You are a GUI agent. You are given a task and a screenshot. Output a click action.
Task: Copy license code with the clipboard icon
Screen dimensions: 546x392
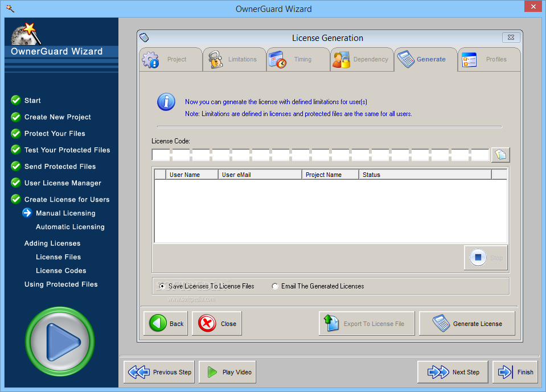(x=500, y=154)
